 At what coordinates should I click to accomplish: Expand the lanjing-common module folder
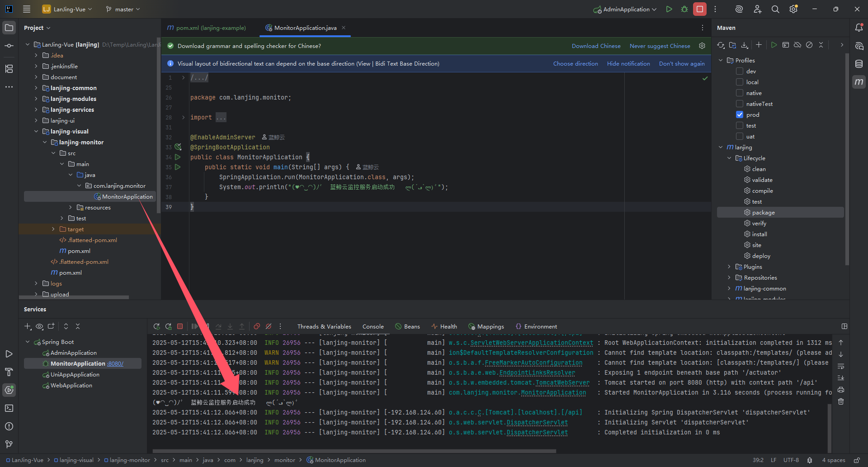[x=36, y=88]
